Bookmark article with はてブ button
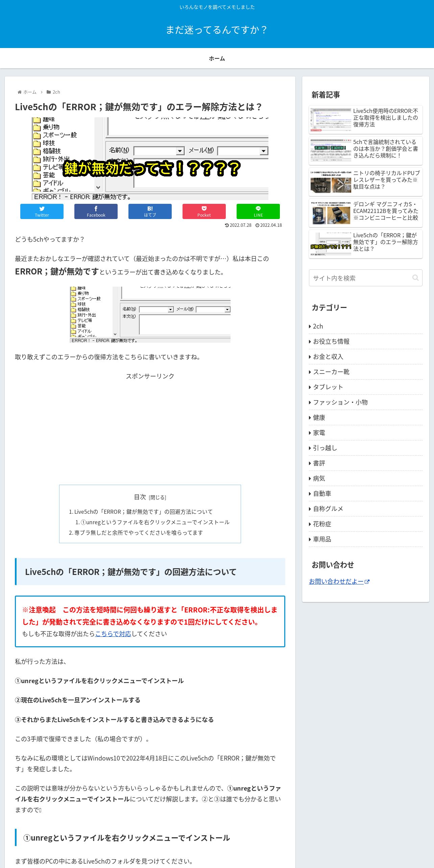 point(150,211)
